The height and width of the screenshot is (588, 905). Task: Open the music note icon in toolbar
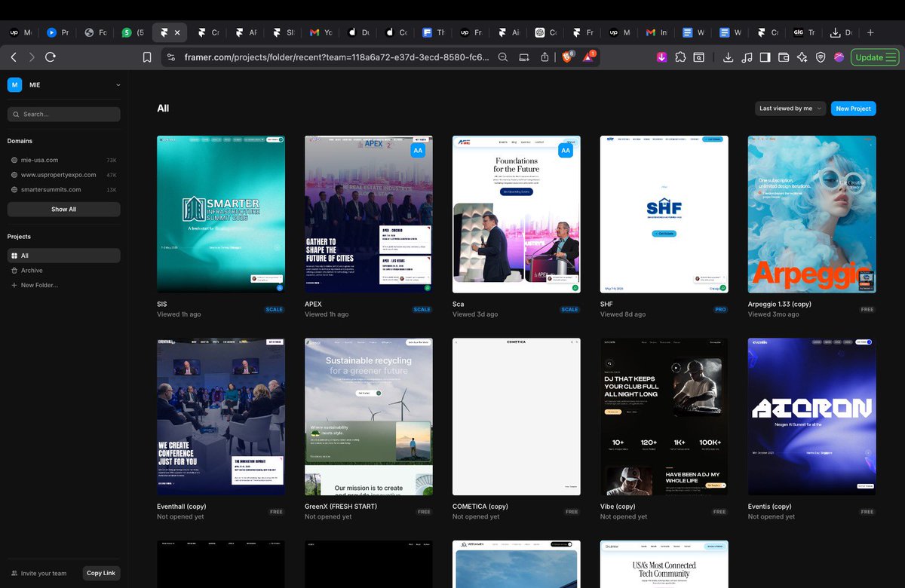point(745,57)
